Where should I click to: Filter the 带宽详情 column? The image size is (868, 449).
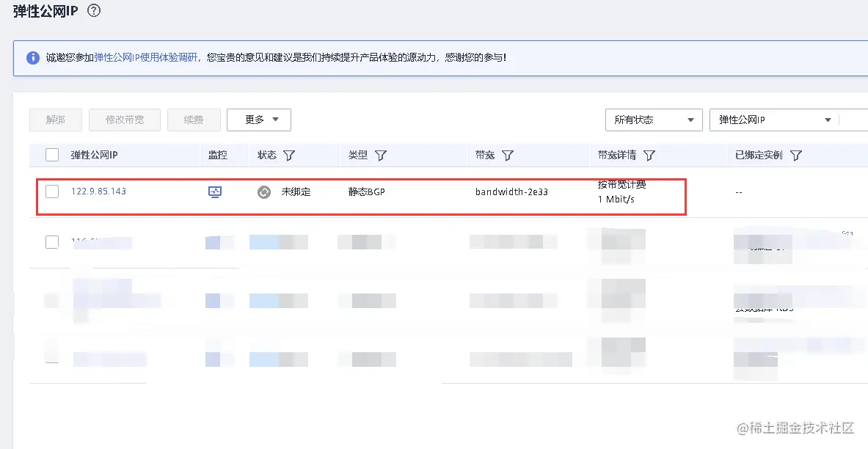(x=649, y=156)
